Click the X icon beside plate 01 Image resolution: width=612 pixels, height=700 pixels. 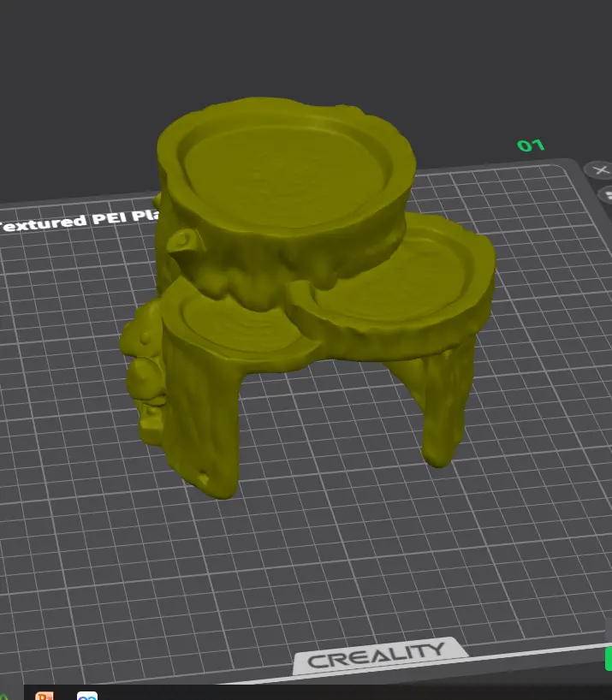[x=600, y=170]
